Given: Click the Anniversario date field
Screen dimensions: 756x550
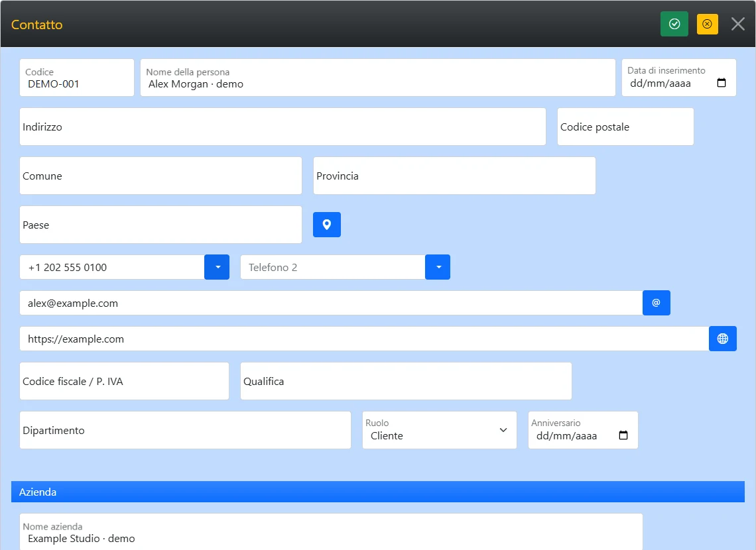Looking at the screenshot, I should (583, 430).
